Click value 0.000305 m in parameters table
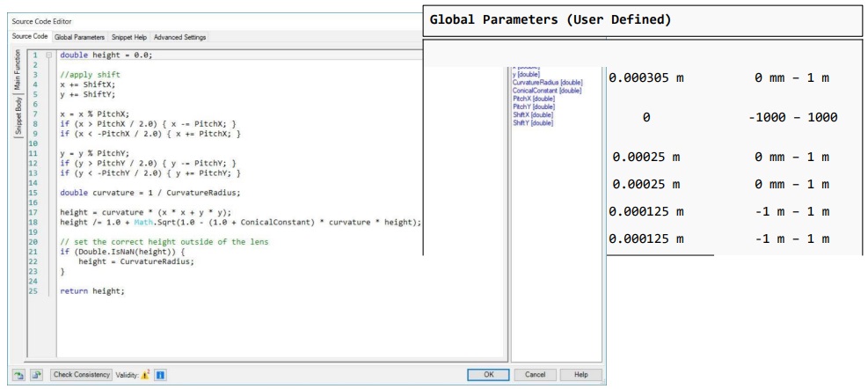This screenshot has height=389, width=868. (x=646, y=77)
